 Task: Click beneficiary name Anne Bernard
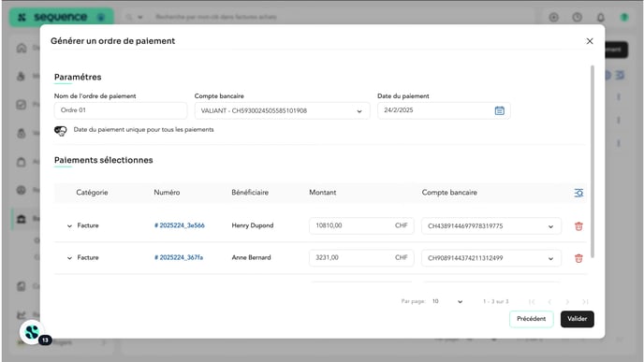pyautogui.click(x=251, y=257)
